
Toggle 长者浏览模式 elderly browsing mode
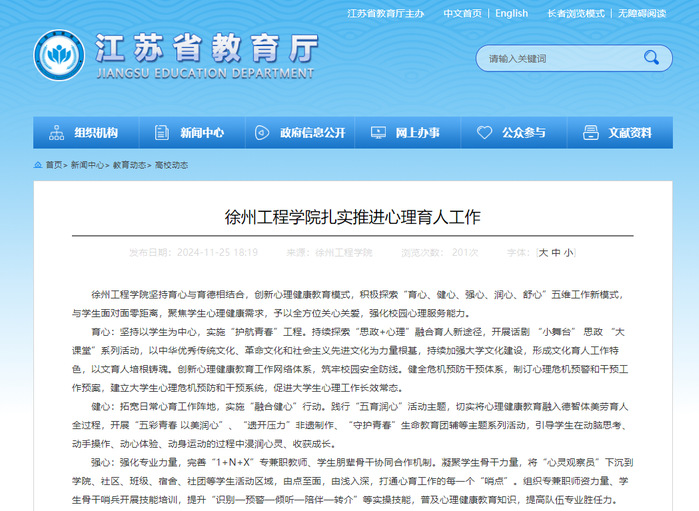pos(576,13)
